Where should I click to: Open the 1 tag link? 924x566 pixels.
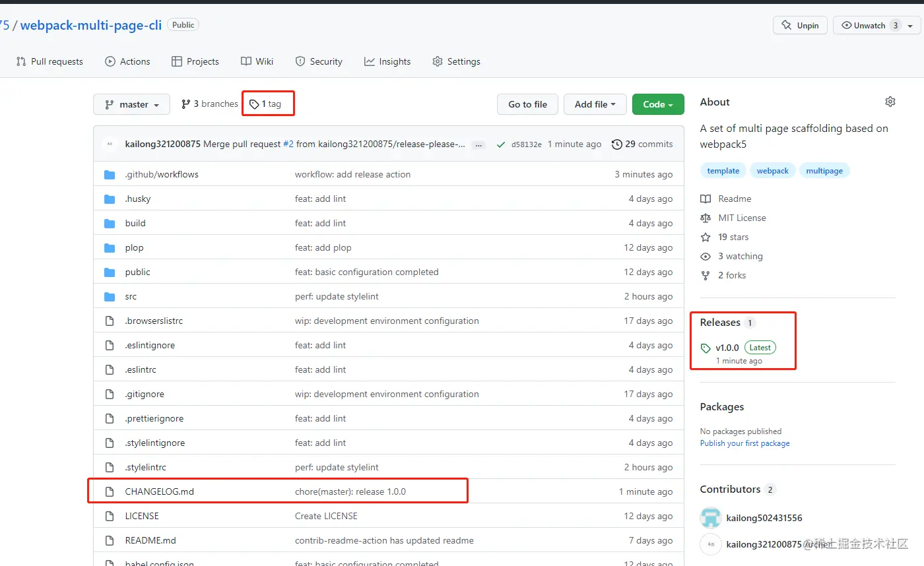[x=265, y=104]
